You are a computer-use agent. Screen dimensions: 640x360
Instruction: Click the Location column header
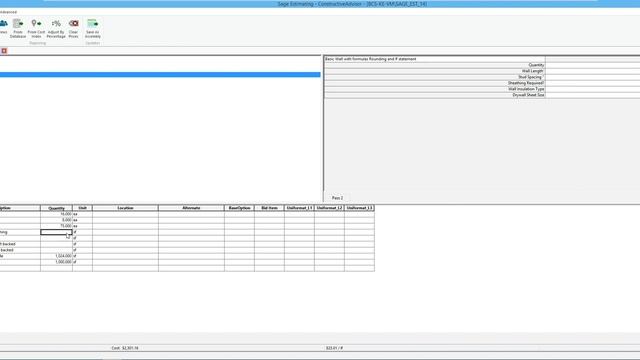click(125, 208)
